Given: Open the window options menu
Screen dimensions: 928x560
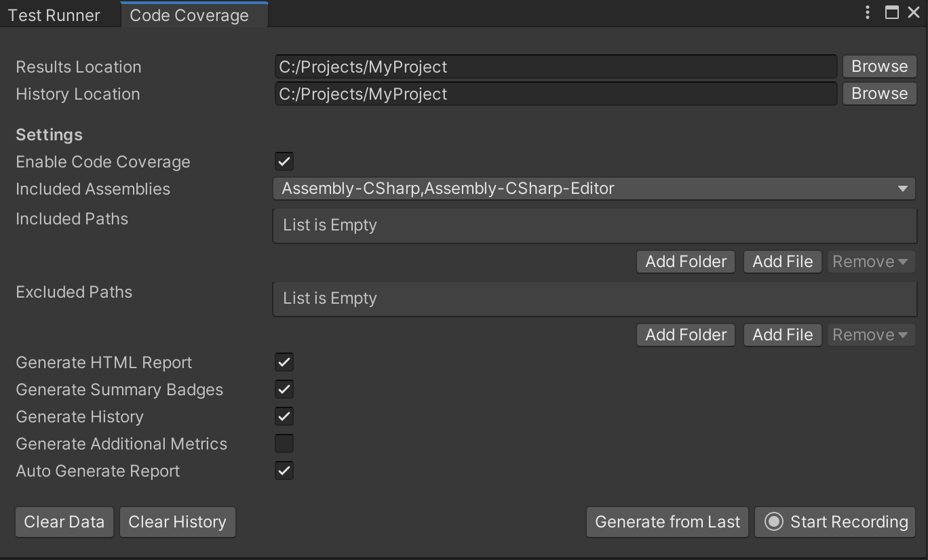Looking at the screenshot, I should [867, 12].
